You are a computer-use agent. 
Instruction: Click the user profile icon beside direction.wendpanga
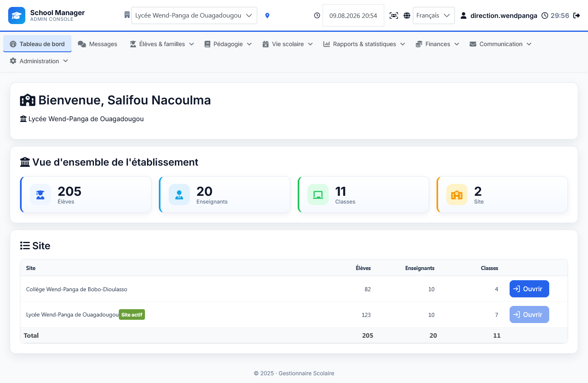(463, 15)
